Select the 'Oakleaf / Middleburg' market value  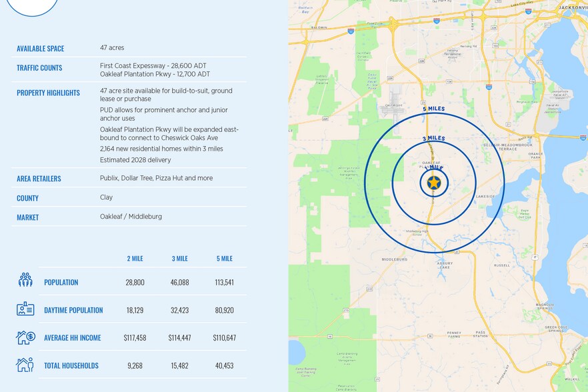131,217
